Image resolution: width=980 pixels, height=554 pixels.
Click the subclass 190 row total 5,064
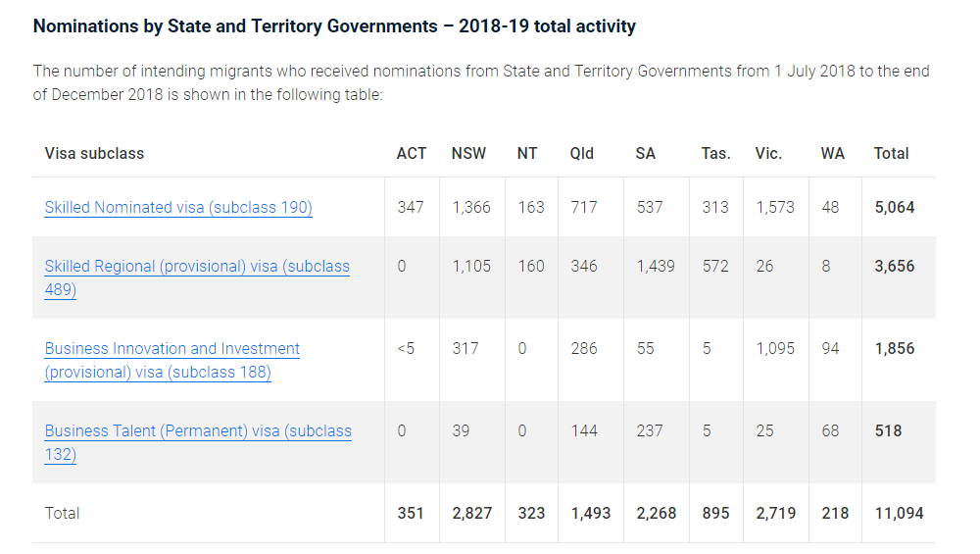coord(895,208)
